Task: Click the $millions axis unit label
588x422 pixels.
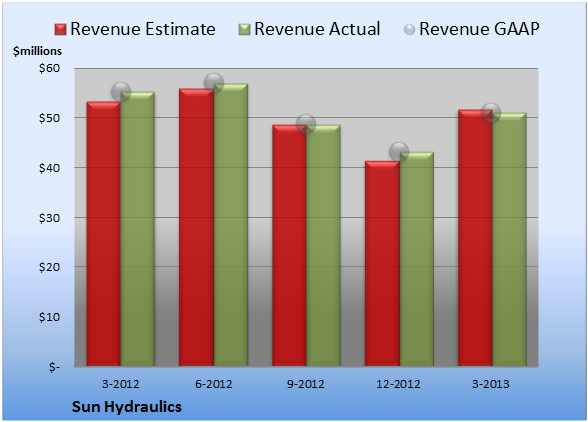Action: (x=37, y=51)
